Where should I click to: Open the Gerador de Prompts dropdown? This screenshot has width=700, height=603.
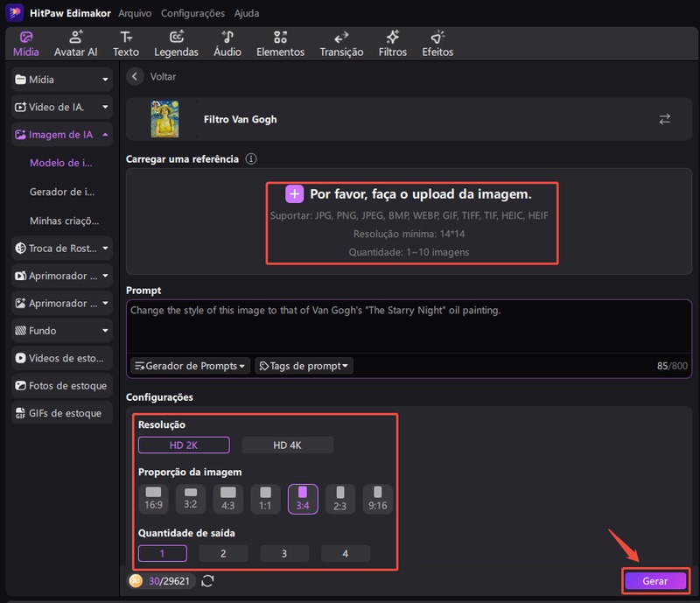pyautogui.click(x=190, y=366)
